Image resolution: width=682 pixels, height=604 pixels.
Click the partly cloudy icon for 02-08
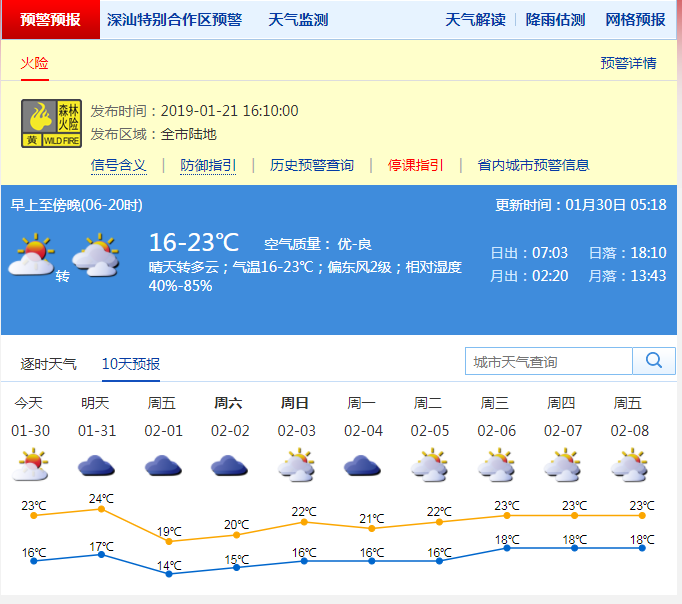point(628,465)
